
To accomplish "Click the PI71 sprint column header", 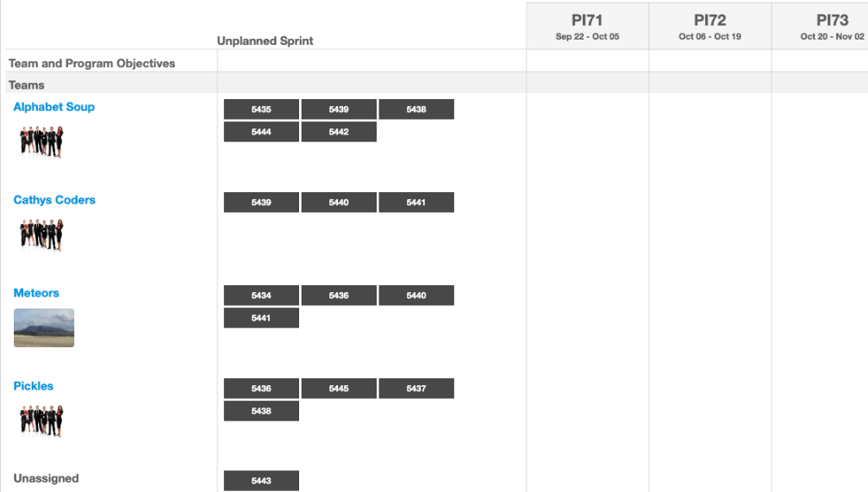I will pyautogui.click(x=587, y=26).
